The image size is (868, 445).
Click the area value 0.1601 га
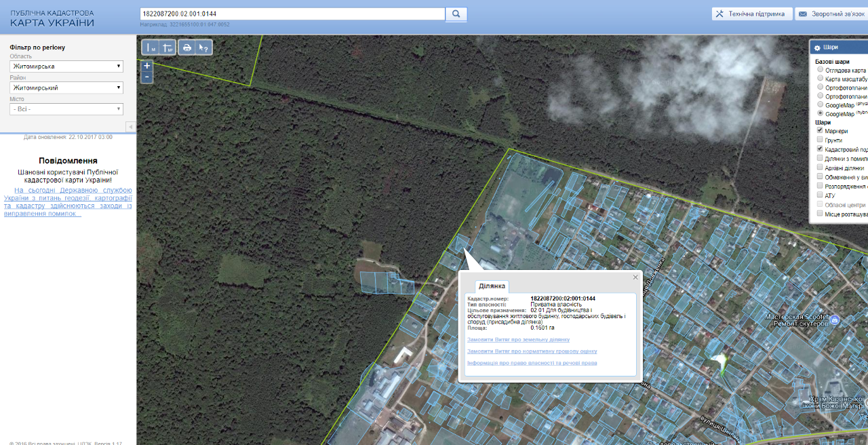[x=542, y=328]
